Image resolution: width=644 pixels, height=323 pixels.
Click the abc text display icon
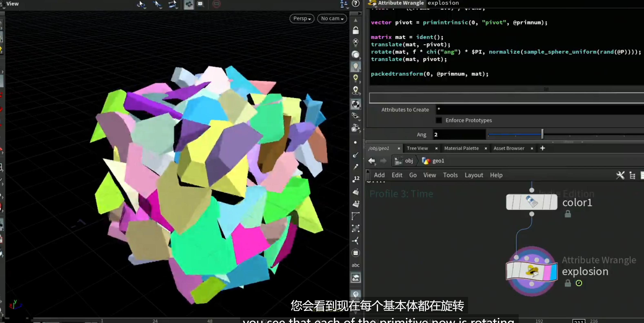tap(355, 265)
